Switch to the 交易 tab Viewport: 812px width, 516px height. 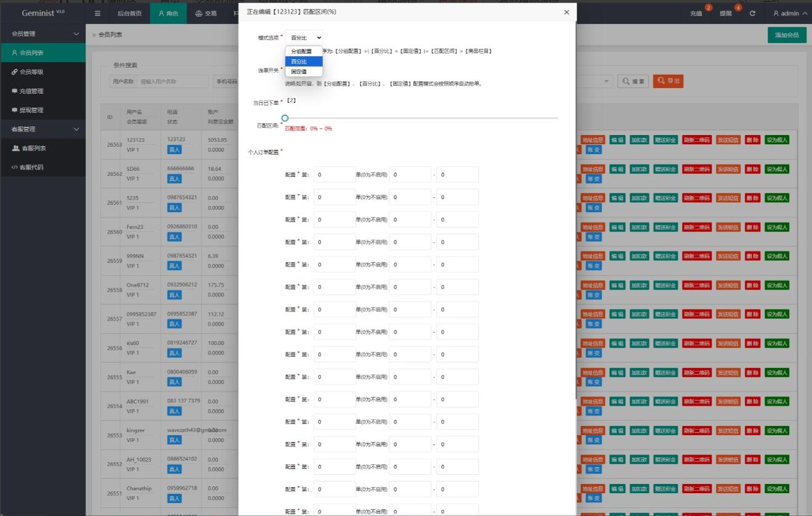tap(206, 14)
